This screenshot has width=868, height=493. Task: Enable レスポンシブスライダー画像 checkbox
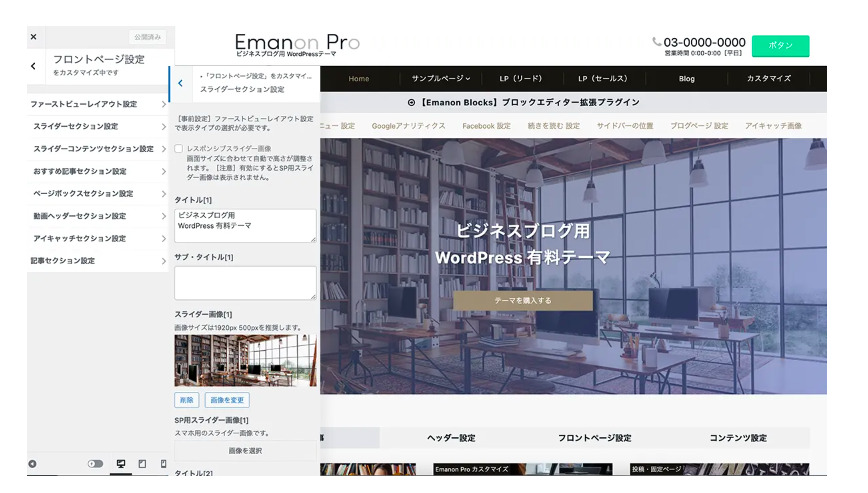(179, 148)
